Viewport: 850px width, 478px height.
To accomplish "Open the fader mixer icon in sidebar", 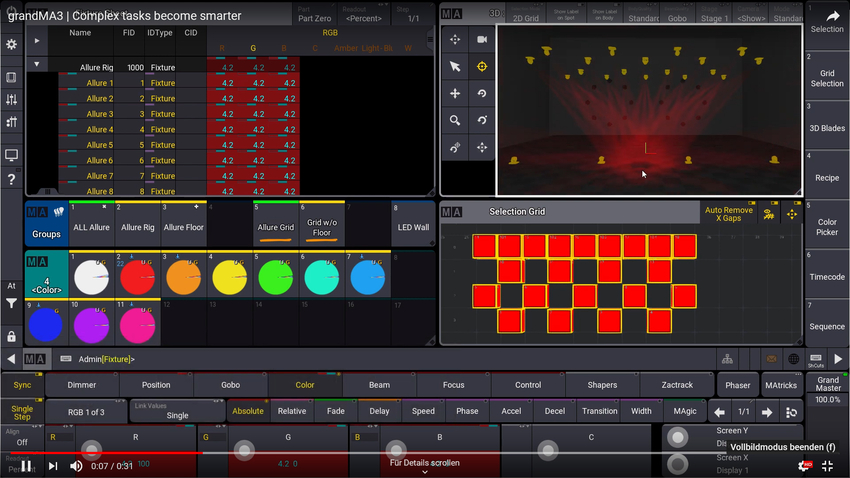I will point(11,100).
